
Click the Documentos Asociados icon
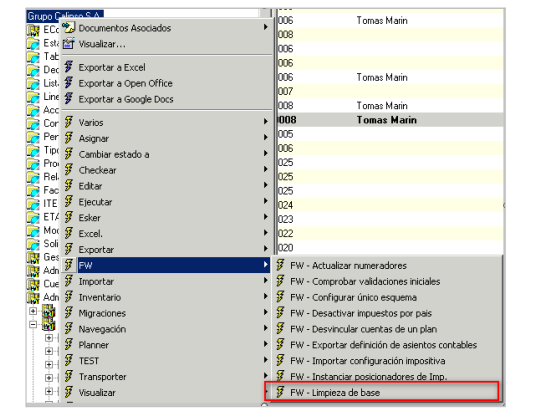pos(69,28)
